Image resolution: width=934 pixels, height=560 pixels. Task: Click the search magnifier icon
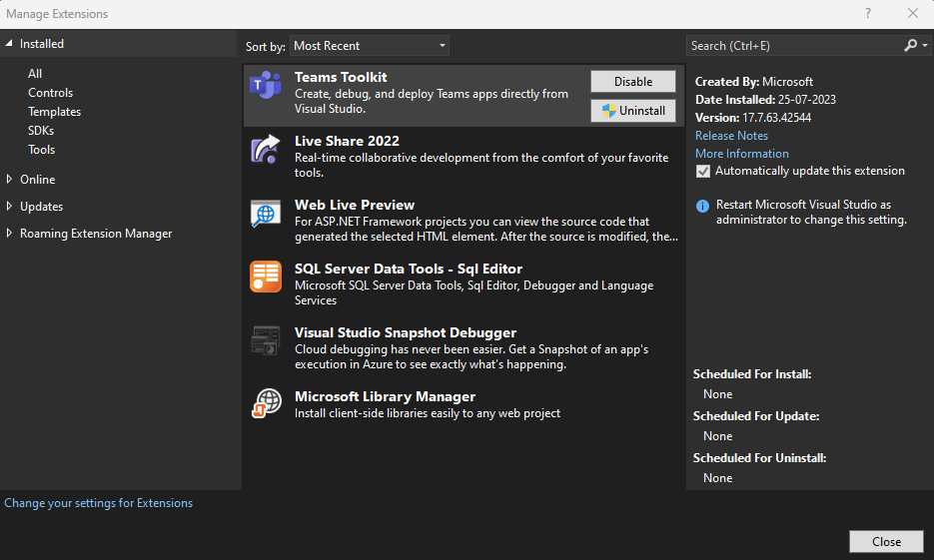pos(910,46)
